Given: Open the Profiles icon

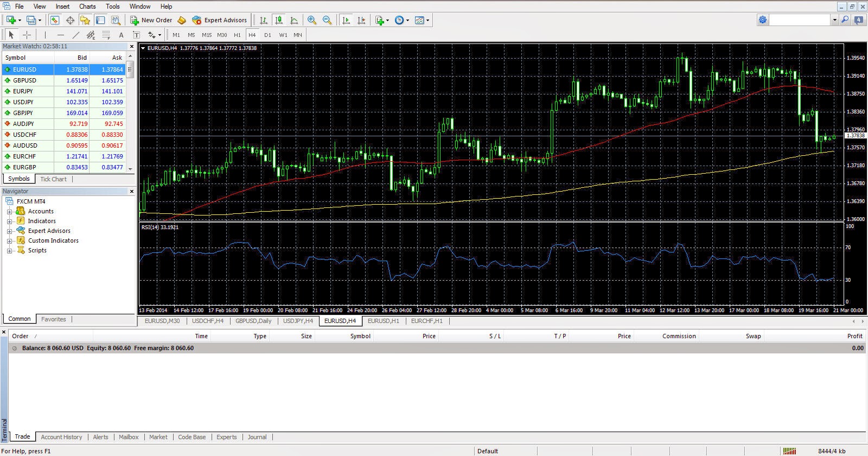Looking at the screenshot, I should click(31, 20).
